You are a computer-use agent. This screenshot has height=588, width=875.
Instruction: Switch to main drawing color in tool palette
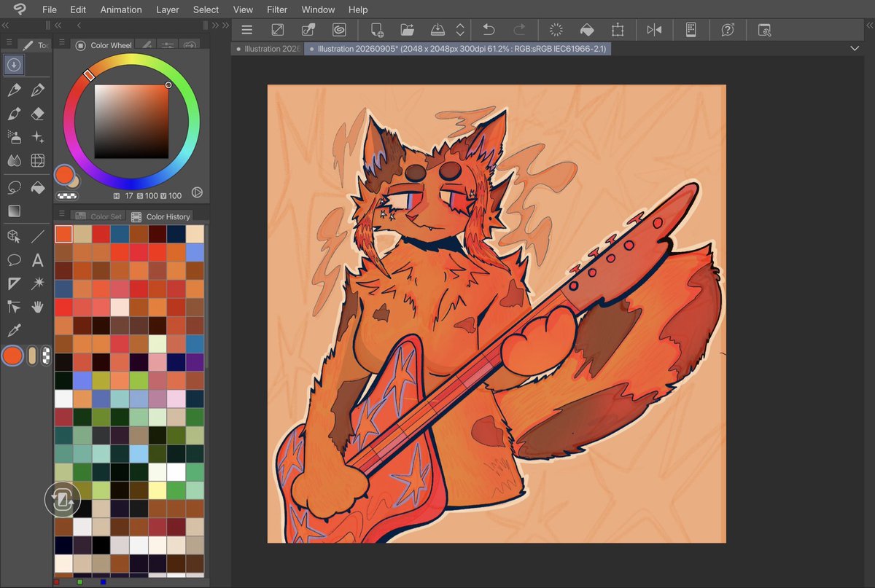tap(12, 356)
